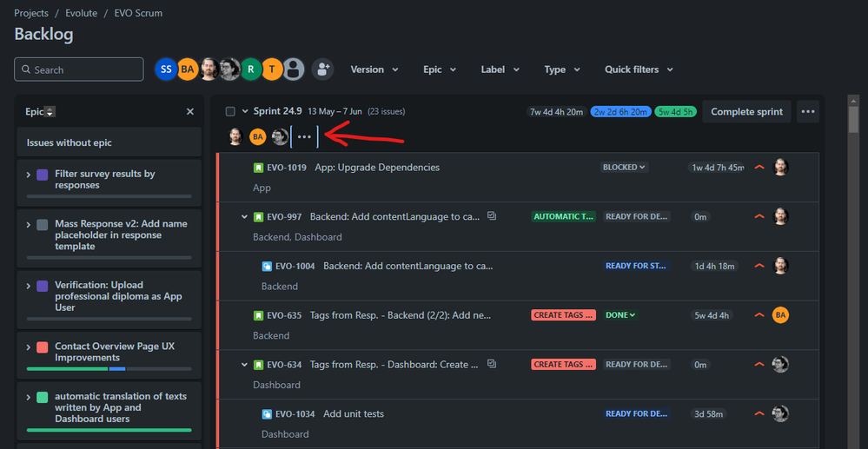The width and height of the screenshot is (868, 449).
Task: Click priority arrow on EVO-1019 row
Action: tap(759, 167)
